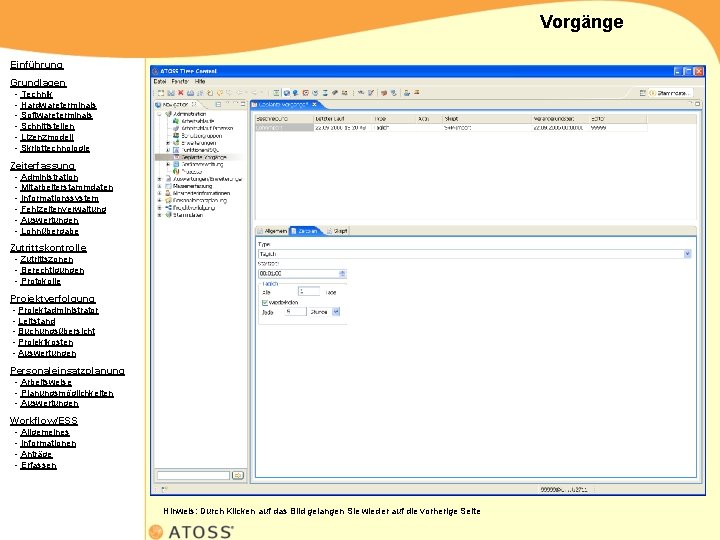Click the Stammdaten perspective button in the toolbar
The image size is (720, 540).
point(669,93)
